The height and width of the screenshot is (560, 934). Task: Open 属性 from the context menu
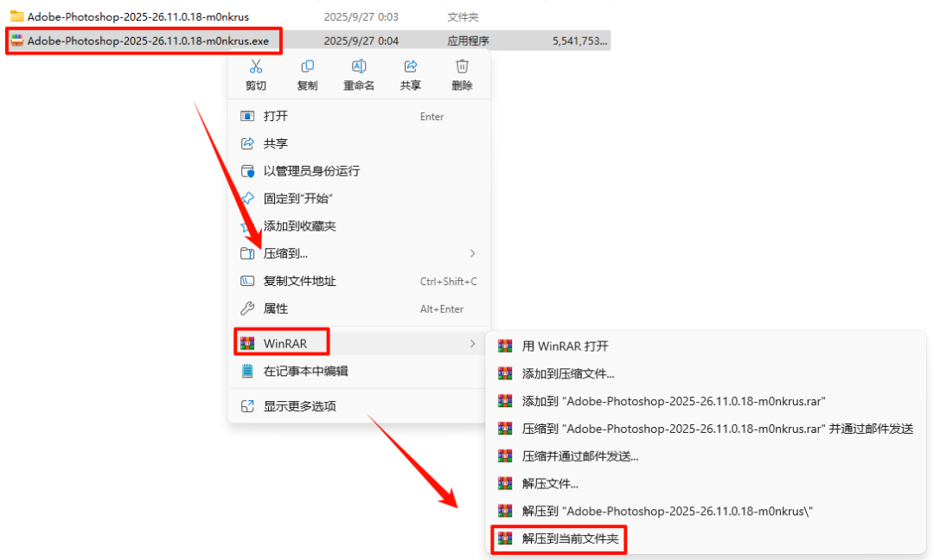tap(359, 309)
